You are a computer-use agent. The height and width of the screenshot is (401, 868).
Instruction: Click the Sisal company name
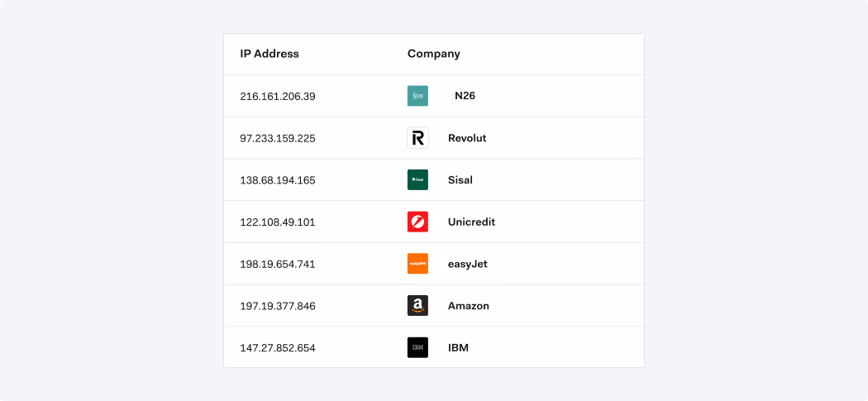pyautogui.click(x=460, y=180)
